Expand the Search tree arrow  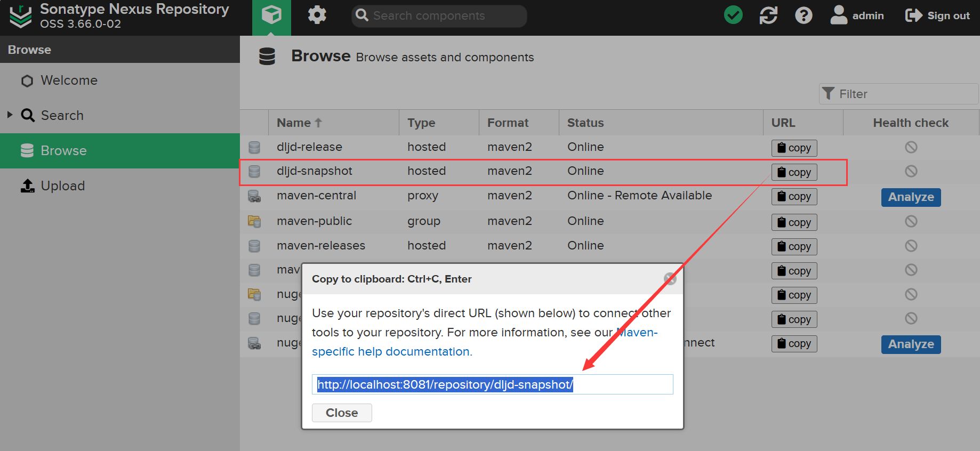10,115
